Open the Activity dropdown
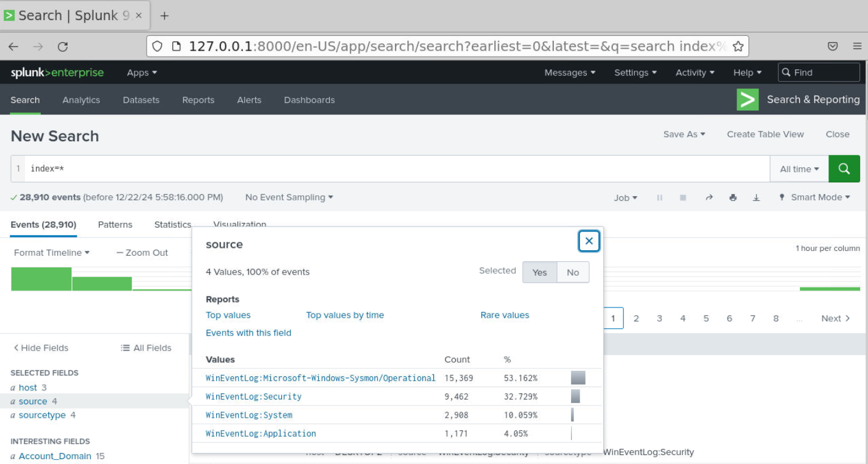 pos(695,72)
